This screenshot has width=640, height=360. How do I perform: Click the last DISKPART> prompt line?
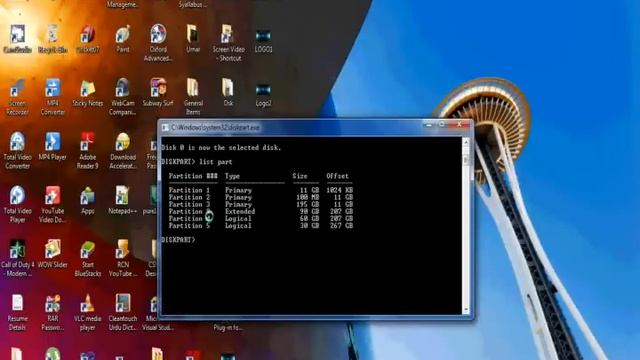pyautogui.click(x=178, y=240)
